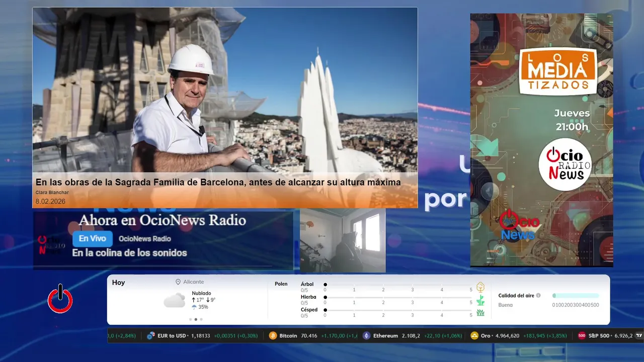Image resolution: width=644 pixels, height=362 pixels.
Task: Open the OcioNews Radio station label
Action: pos(145,239)
